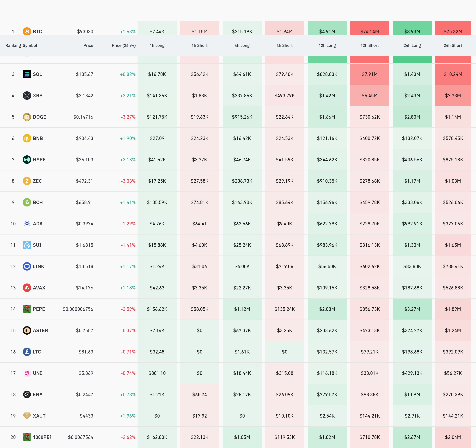476x448 pixels.
Task: Click the 1000PEPE row price $0.0067564
Action: click(x=80, y=437)
